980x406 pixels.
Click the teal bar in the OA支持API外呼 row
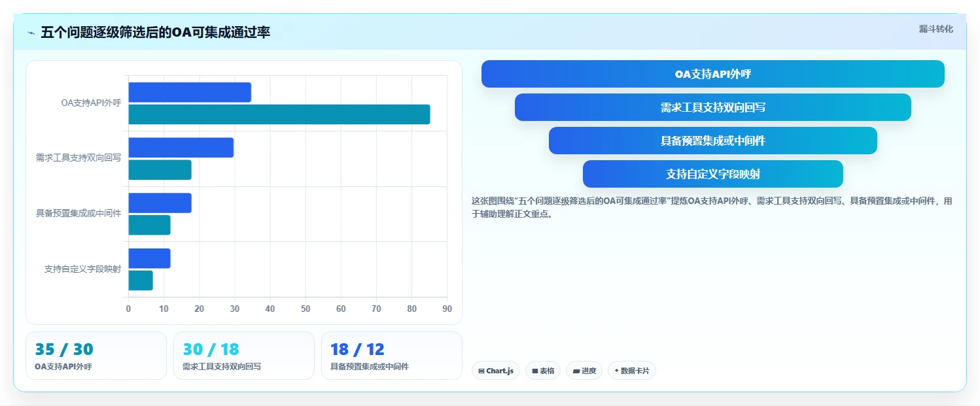(279, 114)
